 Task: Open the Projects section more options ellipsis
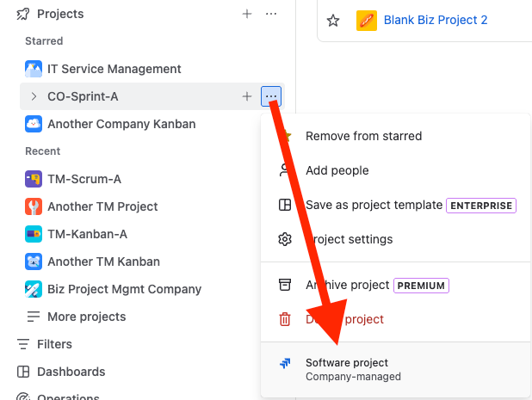point(271,14)
